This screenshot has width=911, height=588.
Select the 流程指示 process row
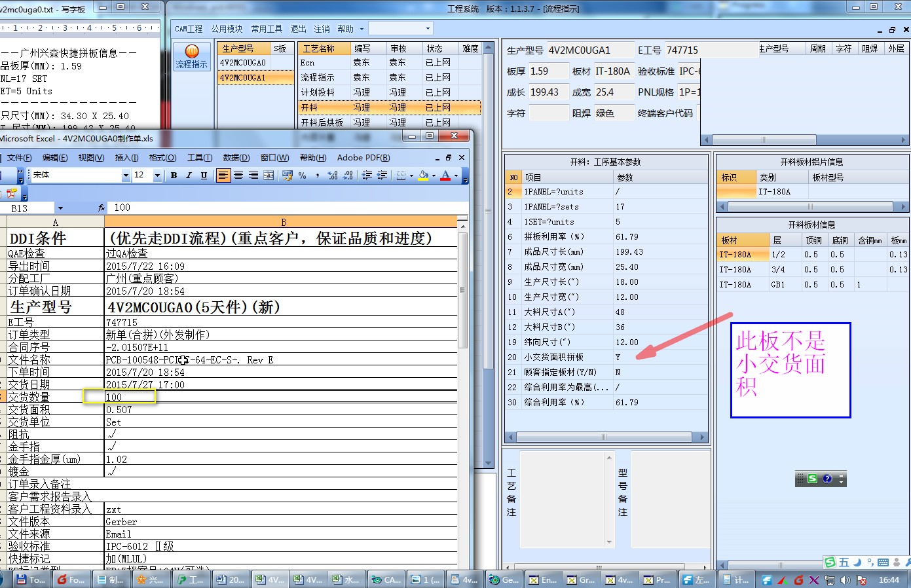(389, 77)
